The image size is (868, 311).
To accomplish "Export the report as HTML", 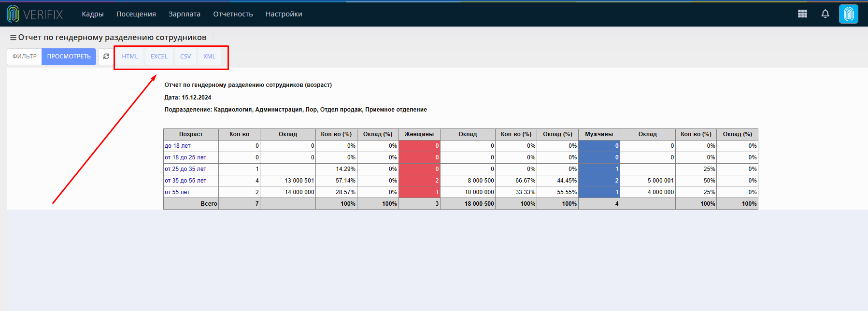I will [x=130, y=57].
